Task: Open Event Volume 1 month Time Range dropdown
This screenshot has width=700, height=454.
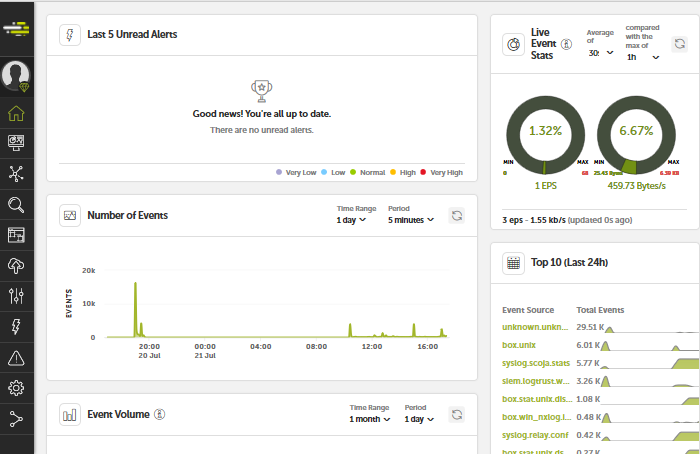Action: [x=371, y=419]
